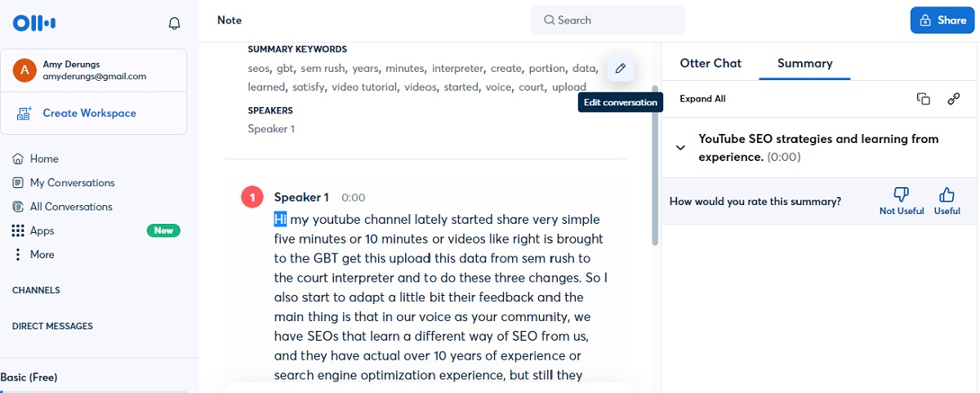980x393 pixels.
Task: Click the Share button
Action: [x=942, y=20]
